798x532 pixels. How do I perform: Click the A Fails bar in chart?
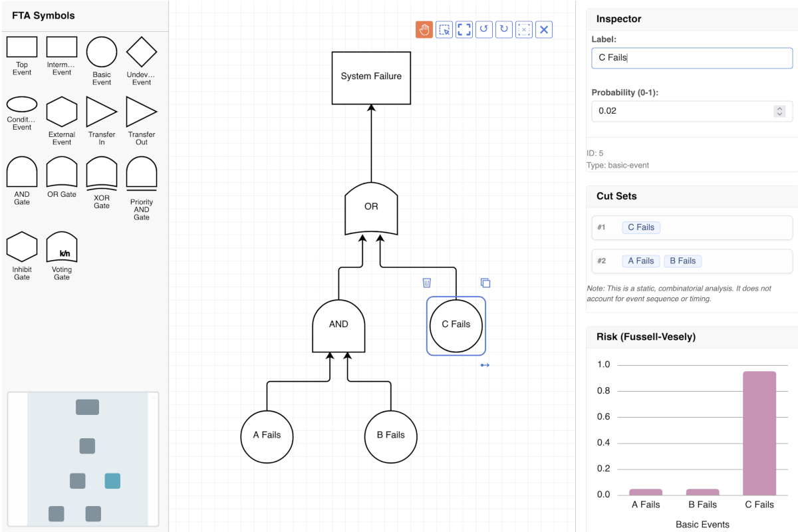pyautogui.click(x=645, y=492)
